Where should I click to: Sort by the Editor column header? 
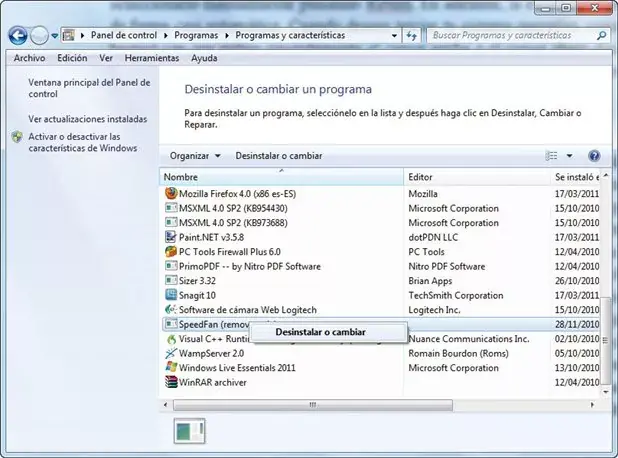477,177
